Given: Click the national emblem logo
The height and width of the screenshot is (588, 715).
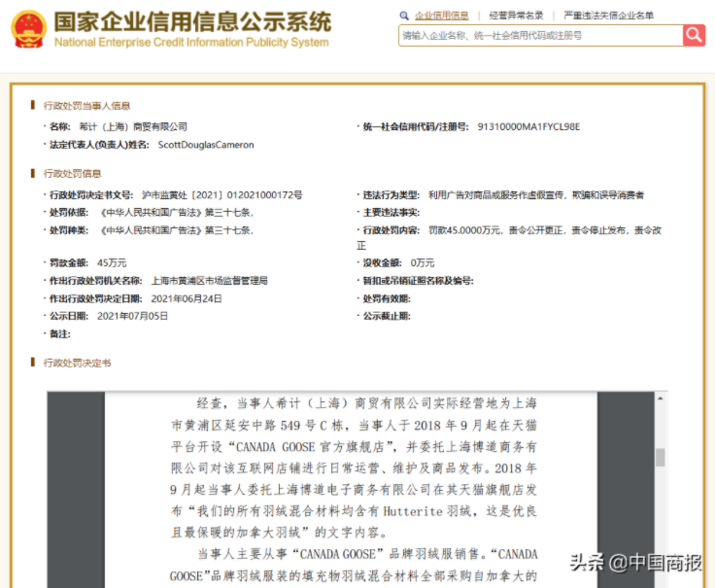Looking at the screenshot, I should click(28, 29).
